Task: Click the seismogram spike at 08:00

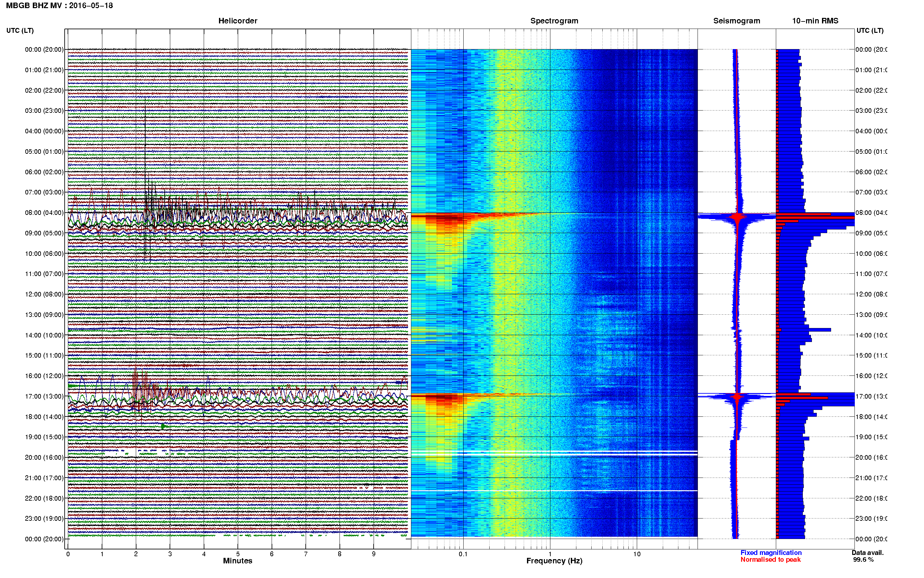Action: [737, 217]
